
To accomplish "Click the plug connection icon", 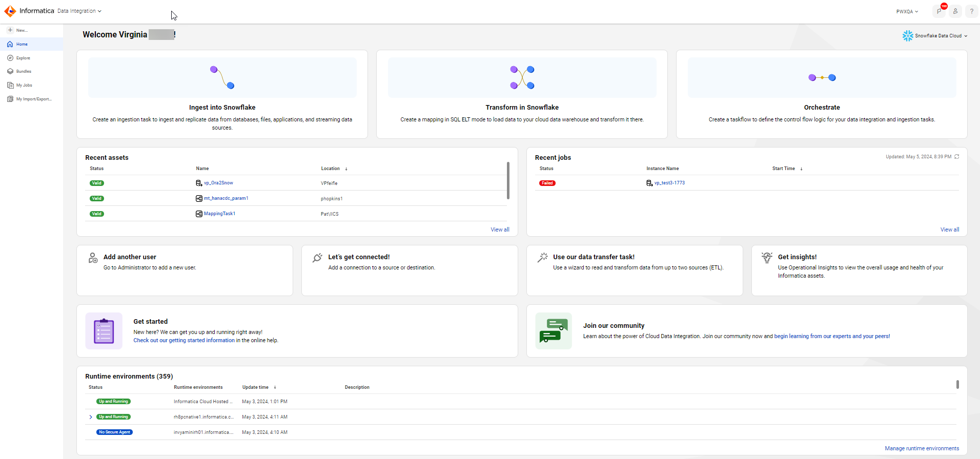I will pyautogui.click(x=317, y=258).
